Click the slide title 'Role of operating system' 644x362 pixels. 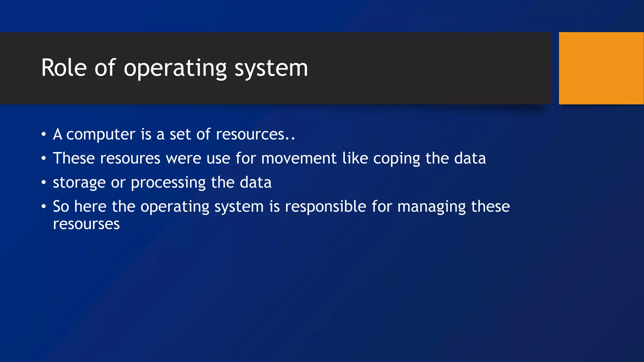pos(175,69)
